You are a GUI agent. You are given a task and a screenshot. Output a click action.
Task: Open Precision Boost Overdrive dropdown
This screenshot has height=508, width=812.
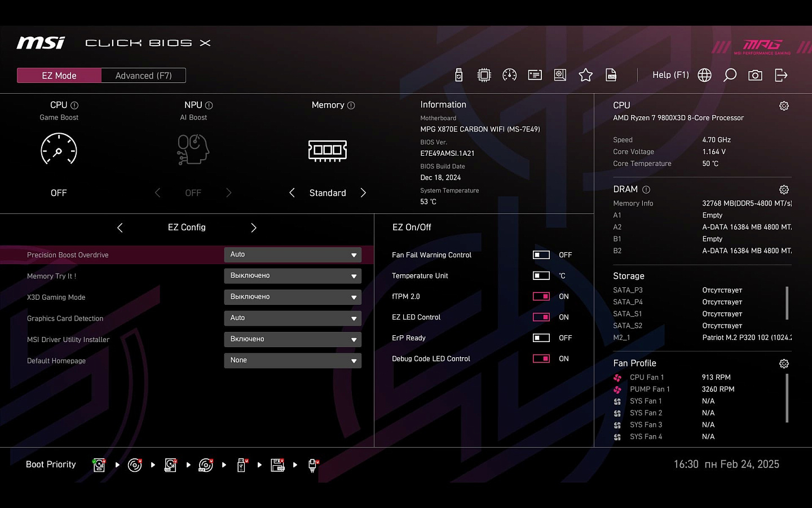[x=293, y=255]
